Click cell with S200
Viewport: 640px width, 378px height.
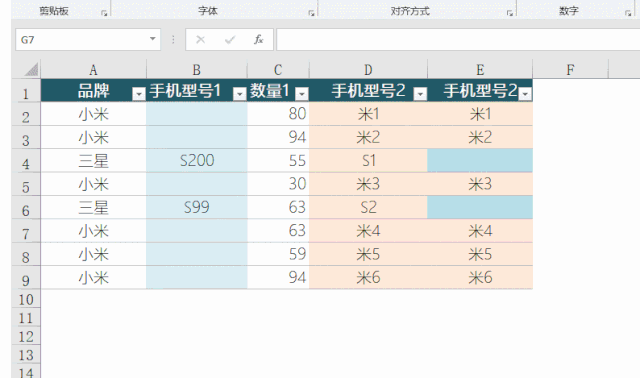coord(197,160)
